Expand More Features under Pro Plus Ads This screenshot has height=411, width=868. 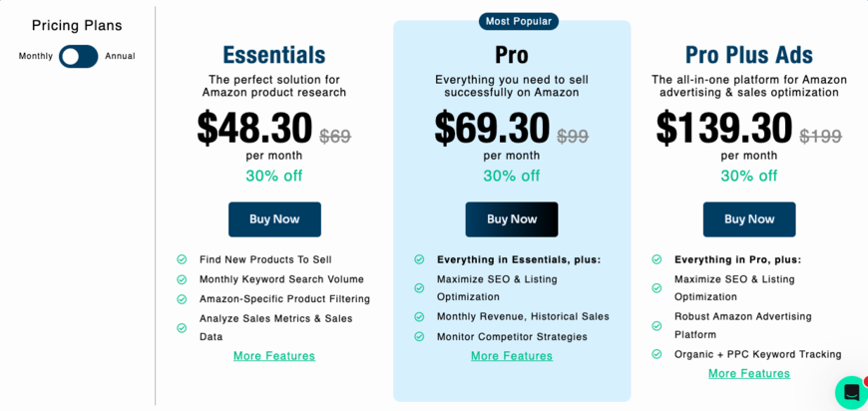749,374
